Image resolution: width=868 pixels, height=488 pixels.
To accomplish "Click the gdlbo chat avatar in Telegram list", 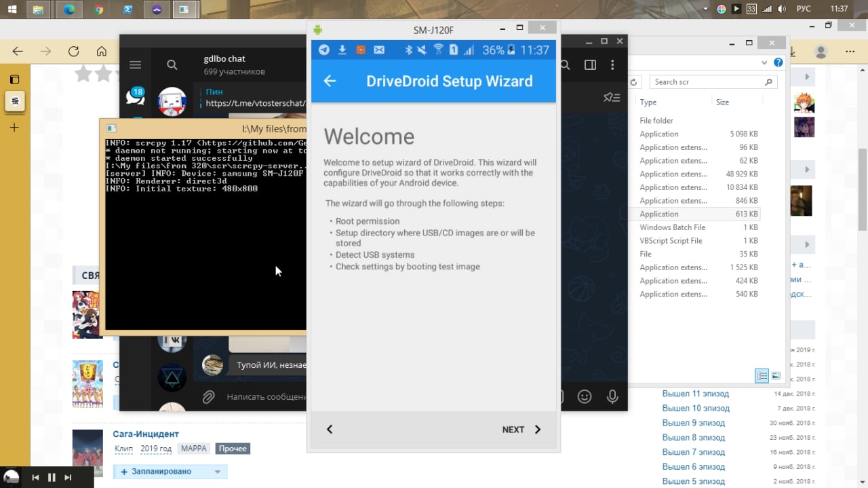I will 172,101.
